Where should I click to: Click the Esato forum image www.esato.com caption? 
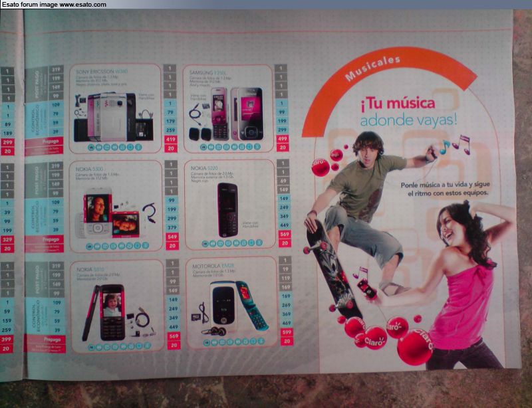coord(55,5)
